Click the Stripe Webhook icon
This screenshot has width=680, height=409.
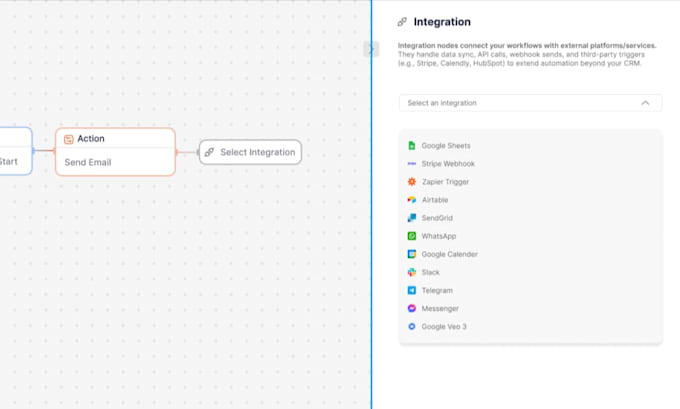[x=411, y=164]
